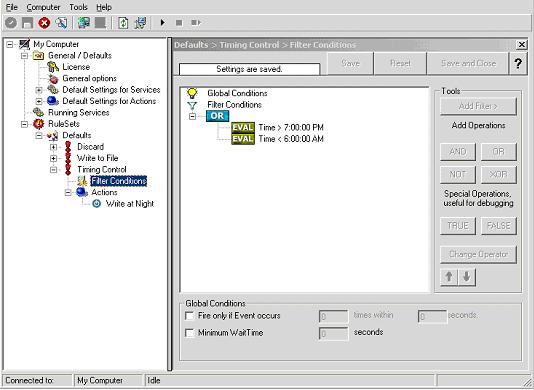Click the Save disk toolbar icon
The image size is (534, 390).
point(27,23)
